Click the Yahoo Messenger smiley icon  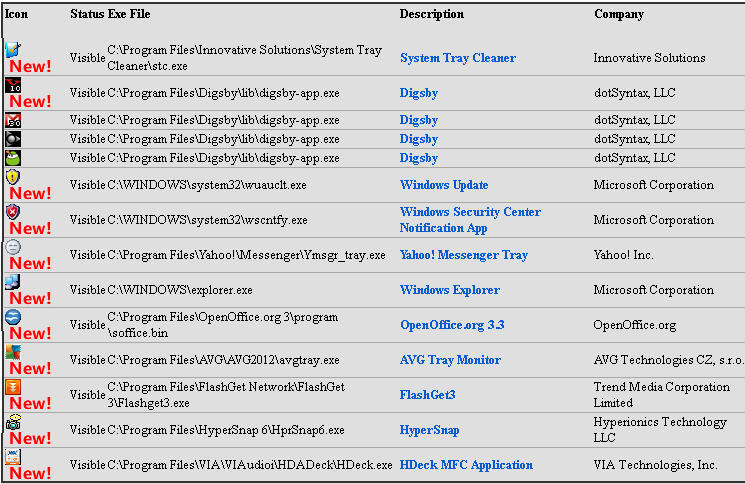click(13, 247)
